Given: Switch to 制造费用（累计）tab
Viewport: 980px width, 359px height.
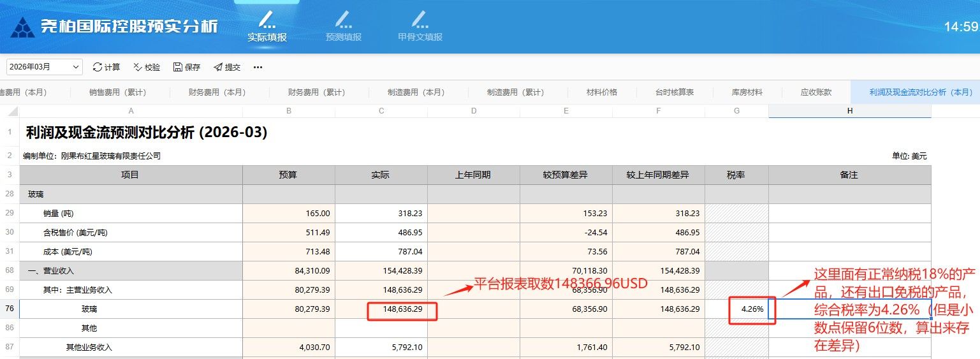Looking at the screenshot, I should click(x=516, y=92).
